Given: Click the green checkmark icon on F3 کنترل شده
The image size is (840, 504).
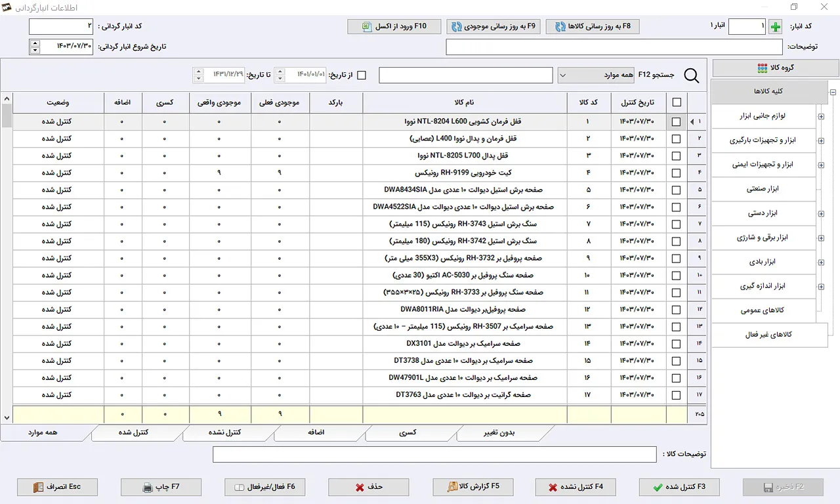Looking at the screenshot, I should click(658, 488).
